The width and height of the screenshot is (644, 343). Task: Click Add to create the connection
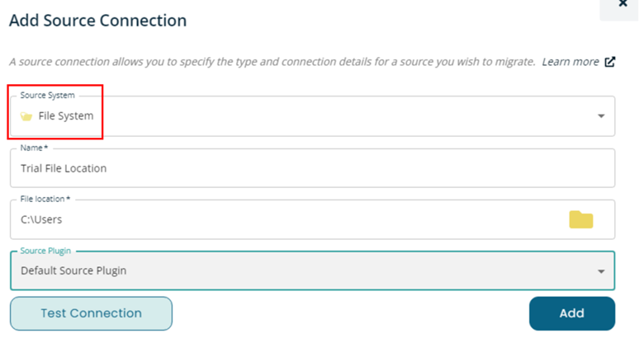[x=571, y=313]
